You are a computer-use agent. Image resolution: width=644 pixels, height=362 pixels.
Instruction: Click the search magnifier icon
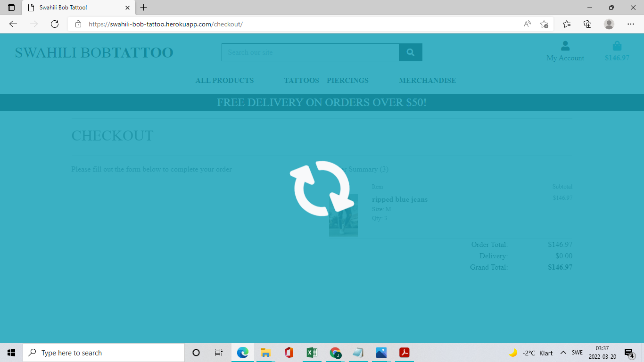click(410, 52)
